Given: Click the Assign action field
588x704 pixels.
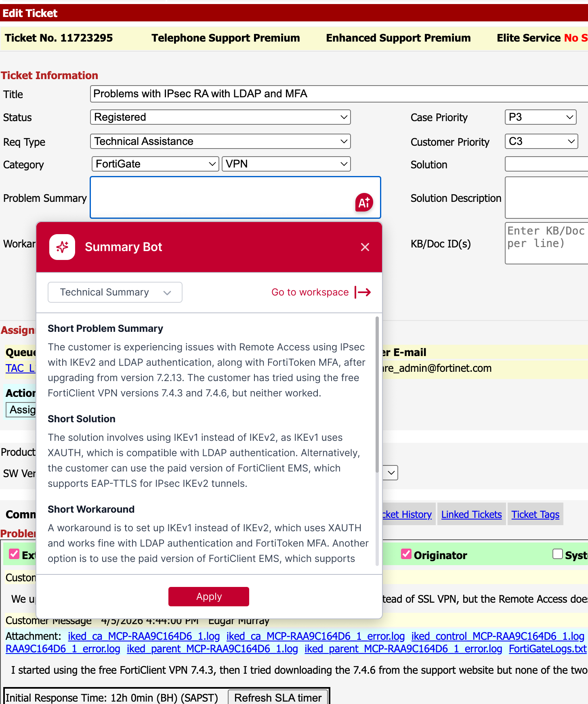Looking at the screenshot, I should (21, 410).
